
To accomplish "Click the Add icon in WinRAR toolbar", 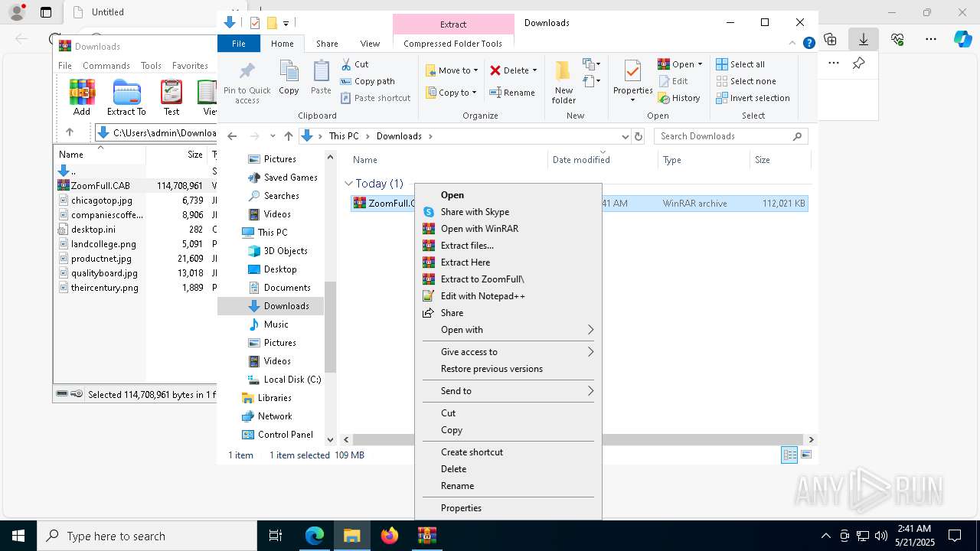I will point(82,96).
